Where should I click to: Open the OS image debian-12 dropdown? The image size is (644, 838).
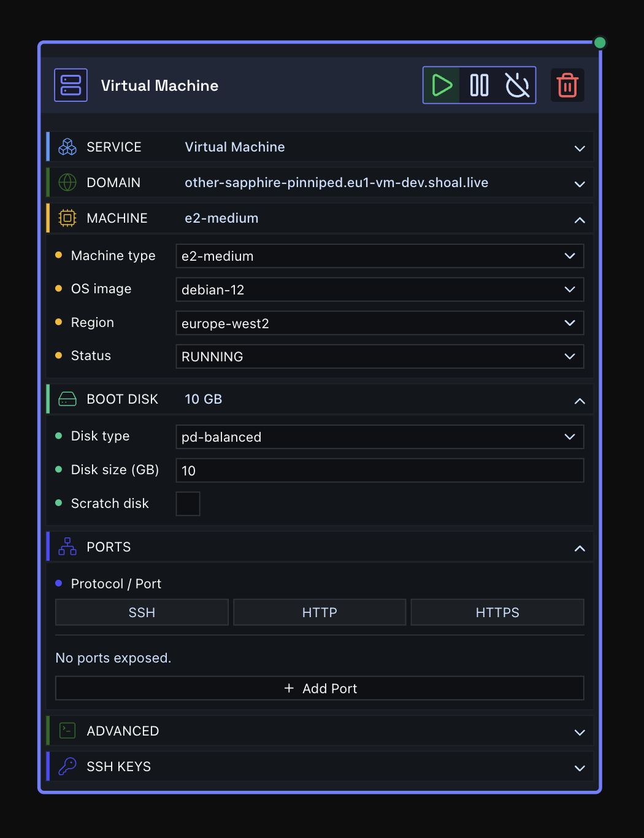380,290
